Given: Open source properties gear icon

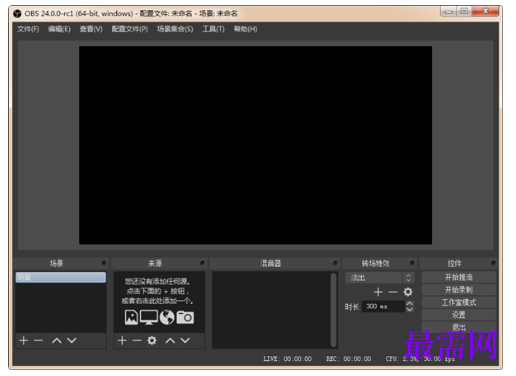Looking at the screenshot, I should [152, 340].
